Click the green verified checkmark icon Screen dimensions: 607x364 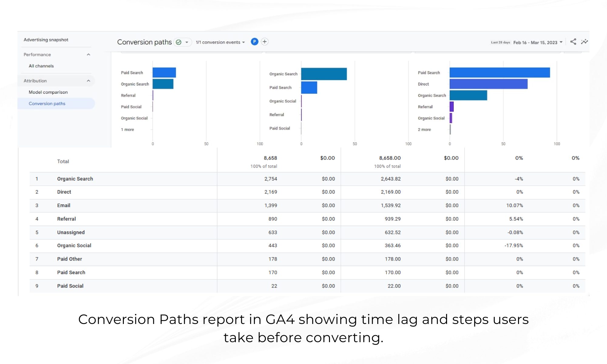pyautogui.click(x=179, y=42)
